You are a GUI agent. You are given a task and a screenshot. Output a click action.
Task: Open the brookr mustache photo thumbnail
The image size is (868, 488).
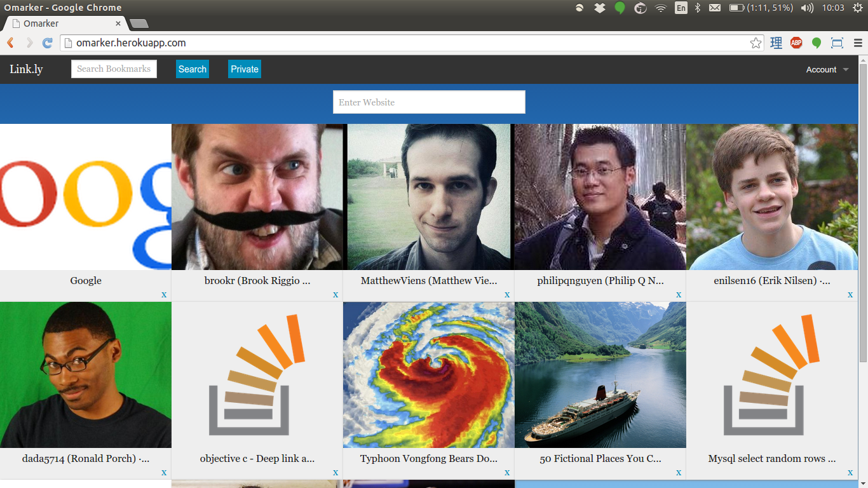257,197
